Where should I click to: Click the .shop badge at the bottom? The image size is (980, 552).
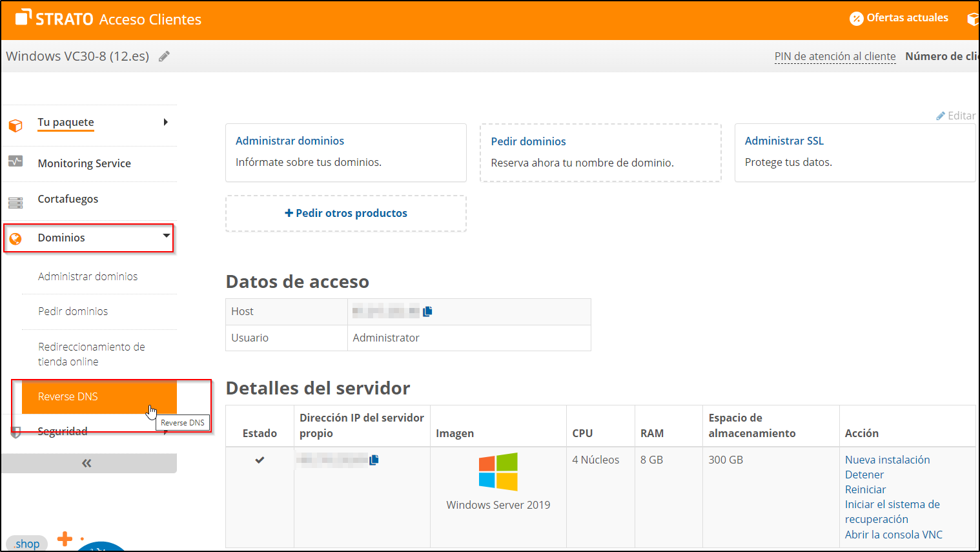(x=26, y=543)
